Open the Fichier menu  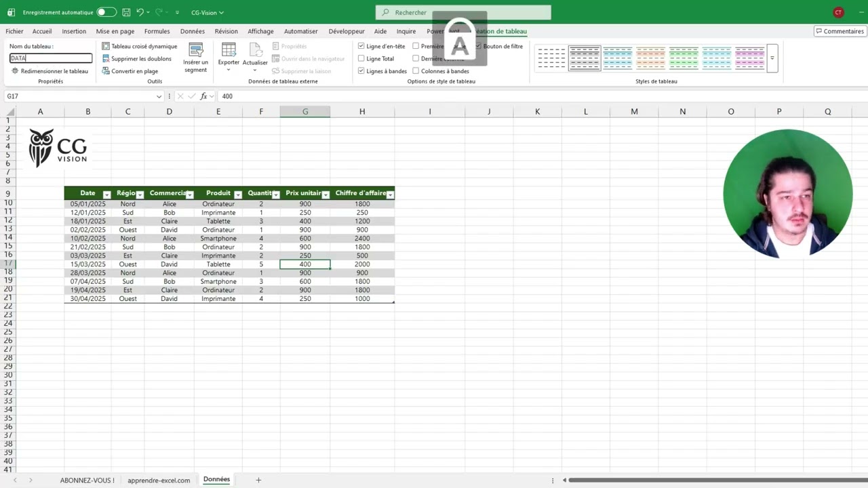click(x=14, y=31)
